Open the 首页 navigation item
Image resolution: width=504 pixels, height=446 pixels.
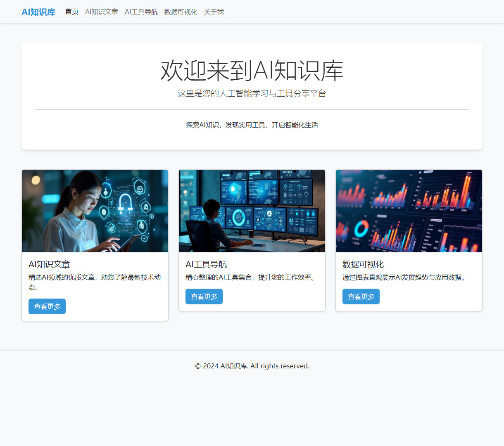pyautogui.click(x=71, y=12)
